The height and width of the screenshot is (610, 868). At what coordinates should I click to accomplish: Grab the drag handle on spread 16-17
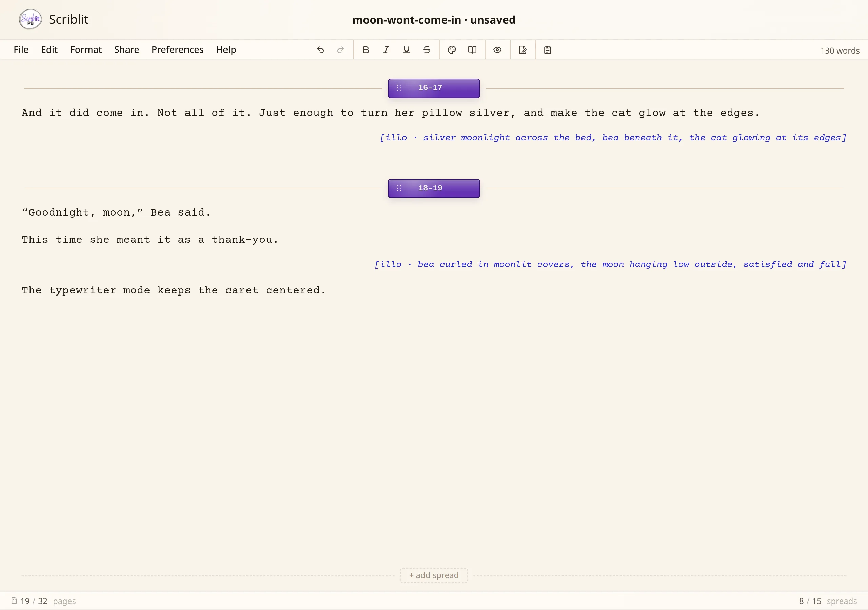tap(399, 88)
